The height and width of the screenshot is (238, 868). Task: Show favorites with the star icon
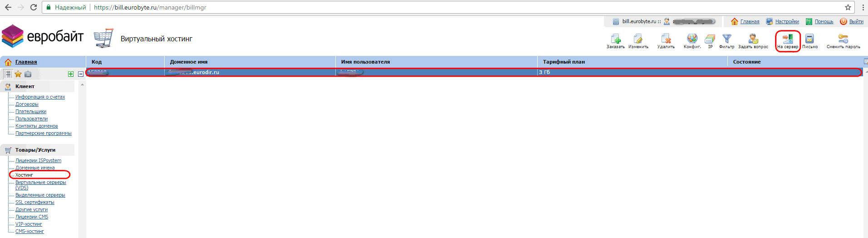click(18, 74)
